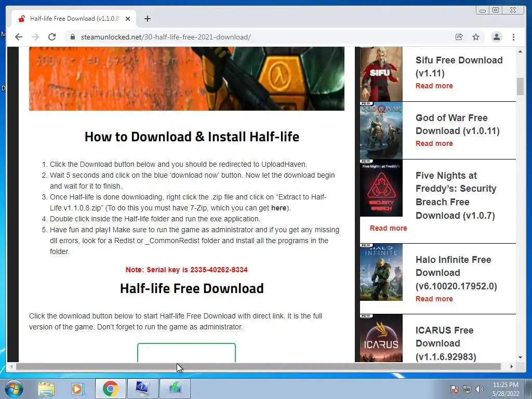Reload the steamunlocked page
Screen dimensions: 532x399
pos(52,37)
